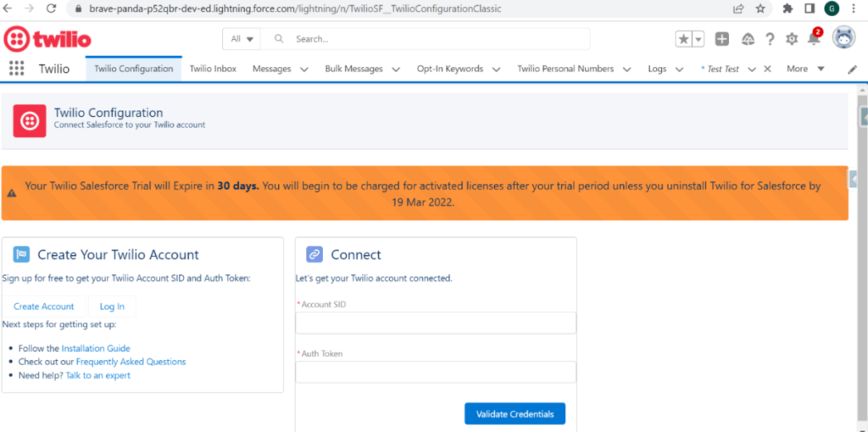The height and width of the screenshot is (432, 868).
Task: Bookmark this page with star icon
Action: (x=760, y=8)
